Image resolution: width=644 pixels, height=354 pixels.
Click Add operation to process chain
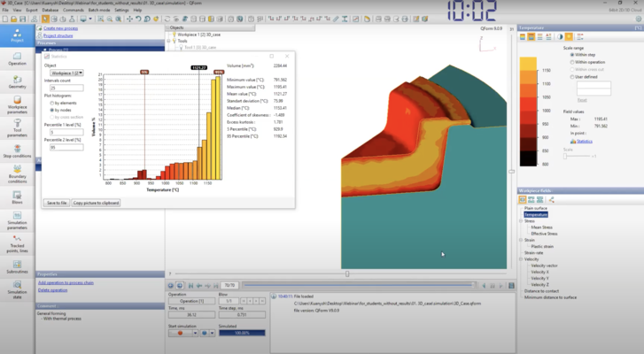(66, 282)
